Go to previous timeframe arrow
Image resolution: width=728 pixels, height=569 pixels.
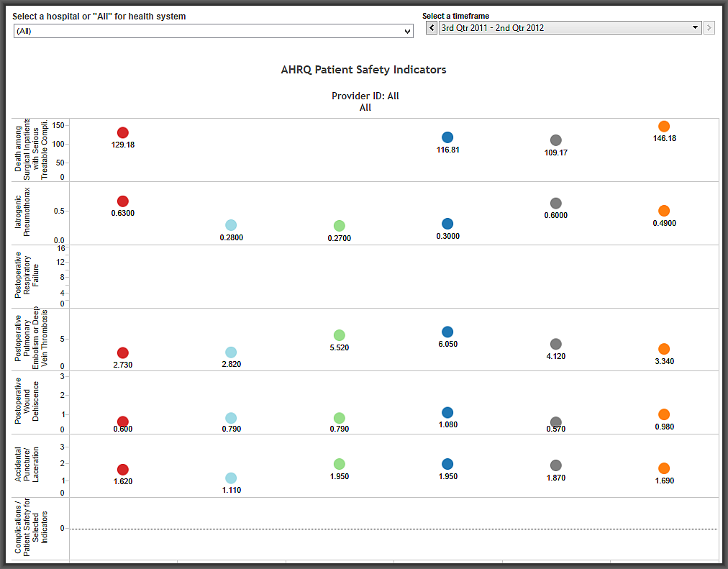(x=432, y=28)
